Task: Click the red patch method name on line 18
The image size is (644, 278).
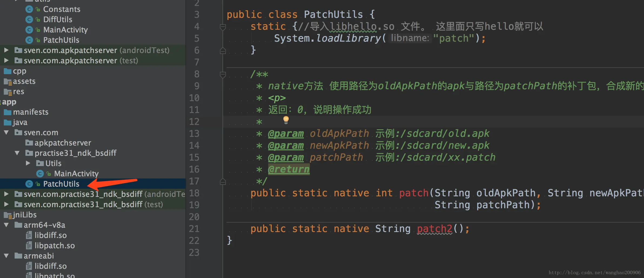Action: coord(414,193)
